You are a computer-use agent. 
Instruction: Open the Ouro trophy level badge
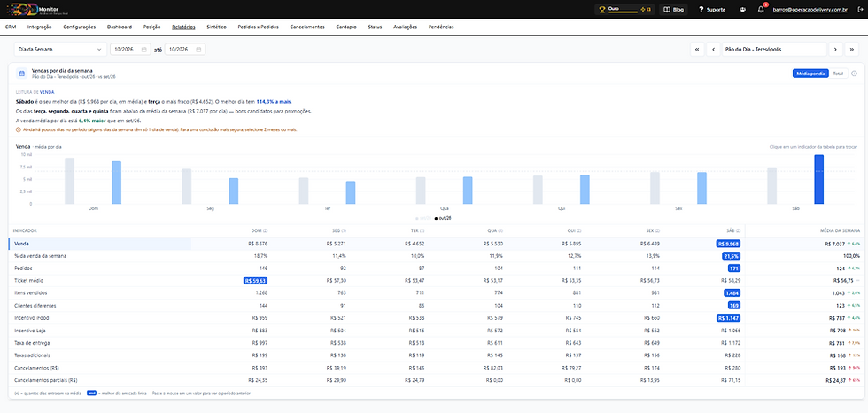pos(624,10)
